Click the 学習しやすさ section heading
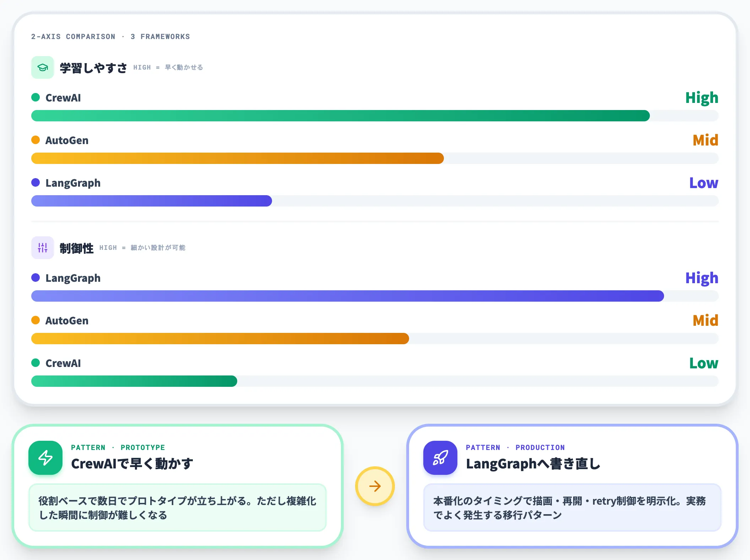This screenshot has height=560, width=750. (x=93, y=68)
